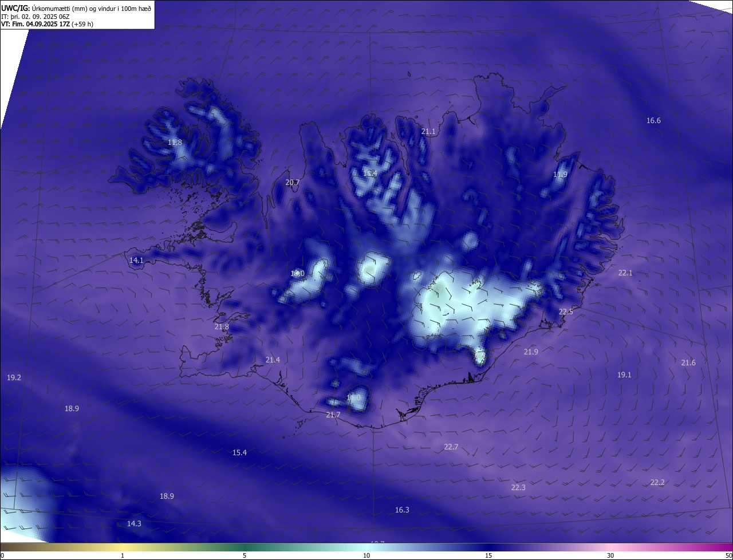Click the color scale tick label '10'
The width and height of the screenshot is (733, 560).
(x=366, y=555)
